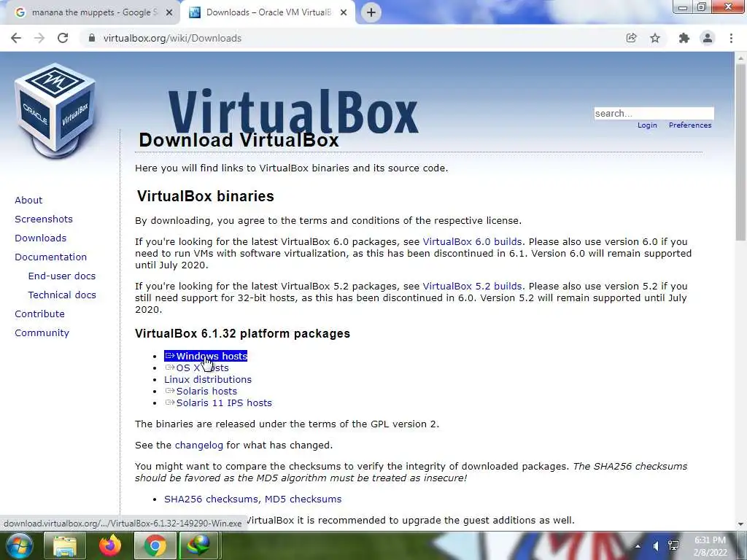Viewport: 747px width, 560px height.
Task: Click the scrollbar down arrow
Action: coord(740,525)
